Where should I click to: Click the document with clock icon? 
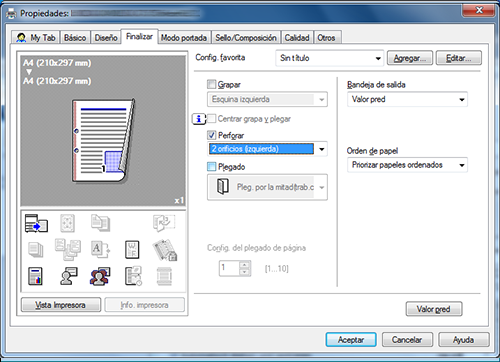(133, 276)
